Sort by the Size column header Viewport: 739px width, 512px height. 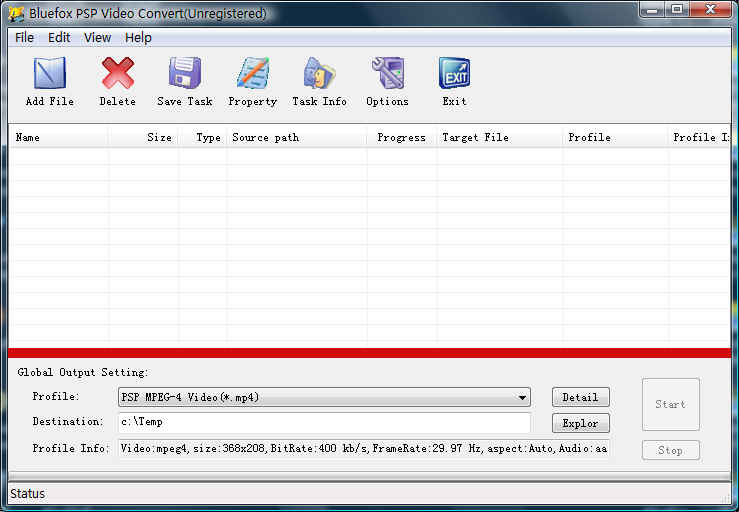[143, 138]
